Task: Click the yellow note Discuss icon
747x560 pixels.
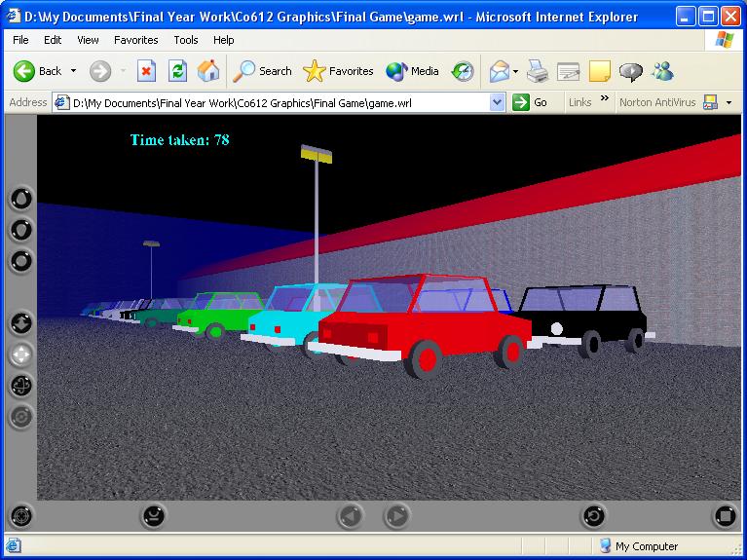Action: [600, 71]
